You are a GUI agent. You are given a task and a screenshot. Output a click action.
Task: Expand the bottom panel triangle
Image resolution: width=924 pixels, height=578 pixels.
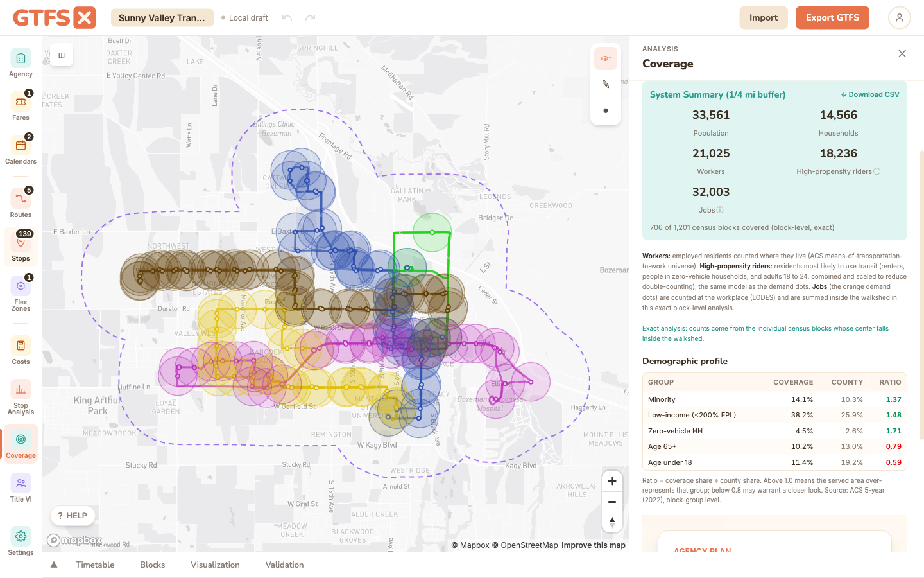pyautogui.click(x=54, y=565)
